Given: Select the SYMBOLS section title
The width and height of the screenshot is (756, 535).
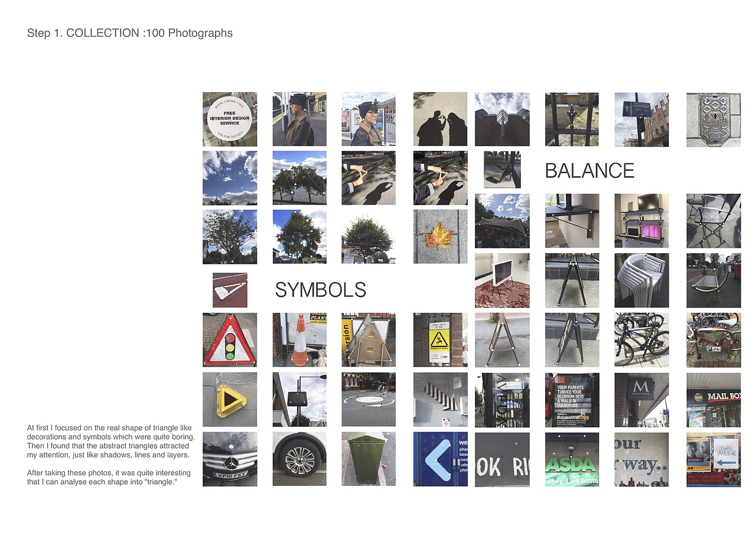Looking at the screenshot, I should click(x=321, y=290).
